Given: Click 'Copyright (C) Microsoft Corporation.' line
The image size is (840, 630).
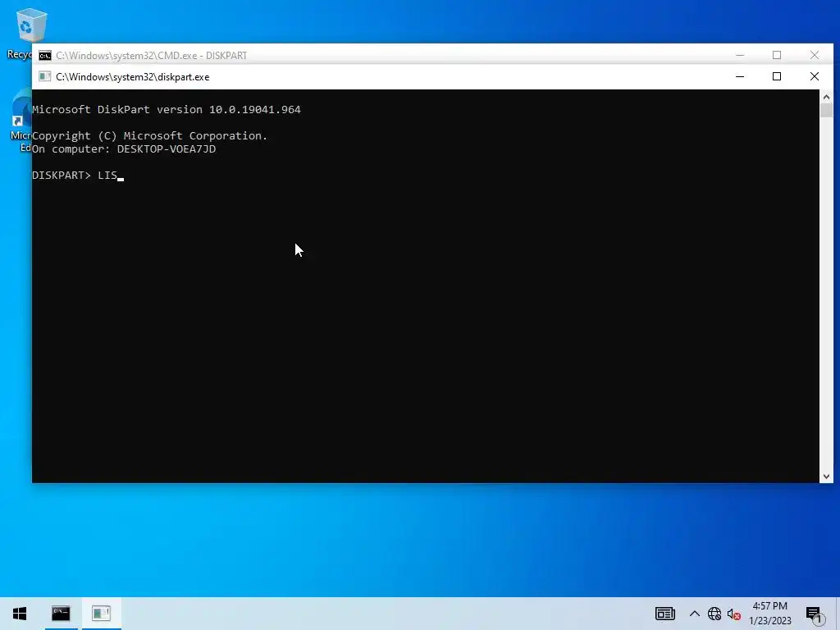Looking at the screenshot, I should (x=149, y=135).
